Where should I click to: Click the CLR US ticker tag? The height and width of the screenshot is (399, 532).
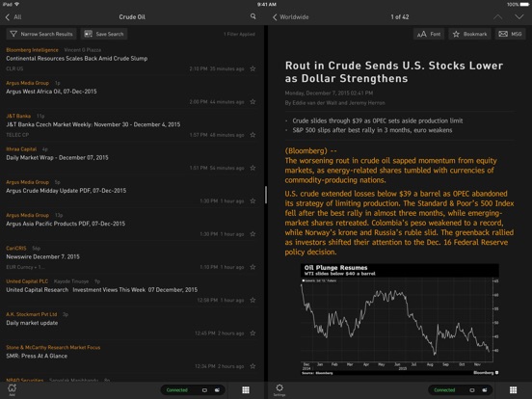(14, 68)
